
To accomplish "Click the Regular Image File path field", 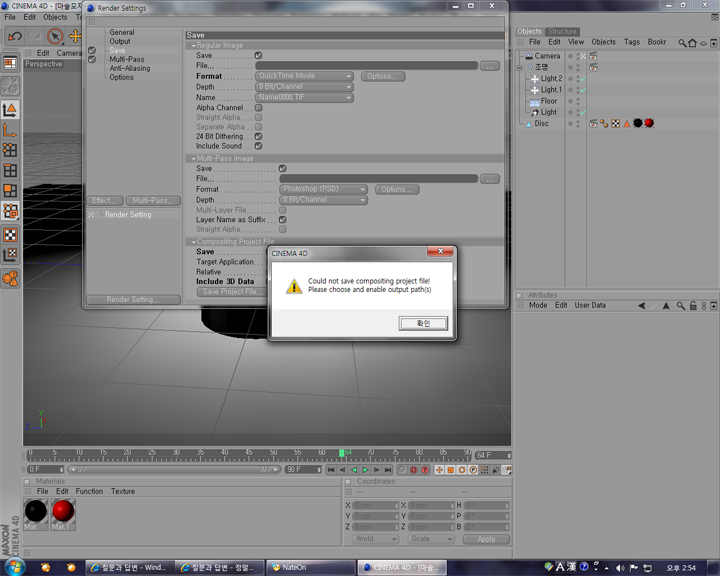I will coord(366,66).
